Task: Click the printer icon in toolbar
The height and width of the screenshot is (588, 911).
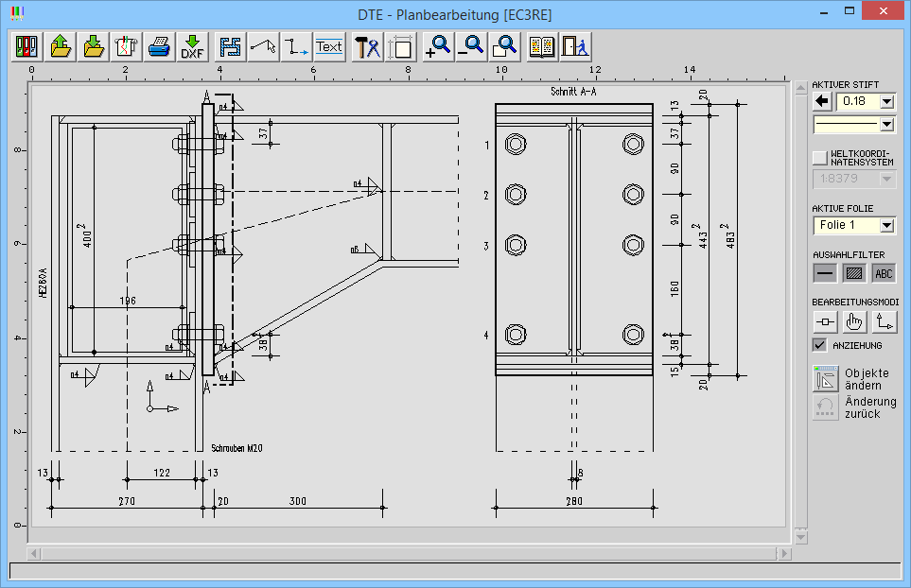Action: coord(159,46)
